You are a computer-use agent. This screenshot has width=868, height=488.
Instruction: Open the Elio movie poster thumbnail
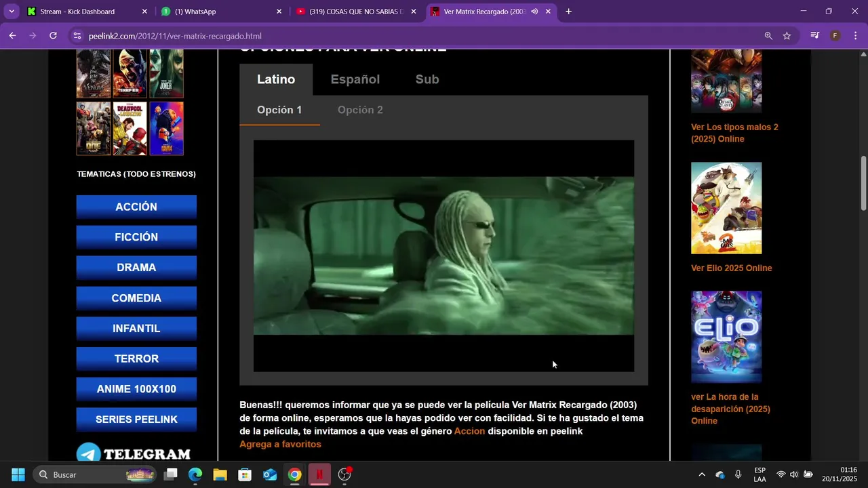726,337
